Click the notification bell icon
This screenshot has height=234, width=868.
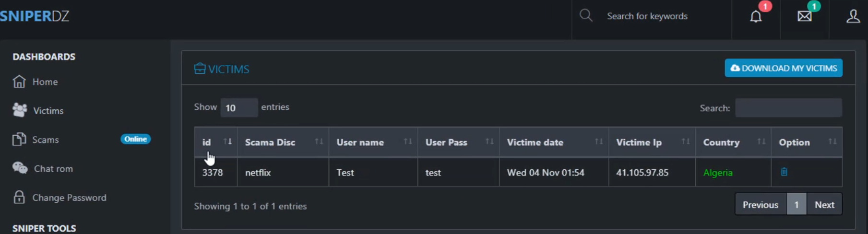click(756, 17)
